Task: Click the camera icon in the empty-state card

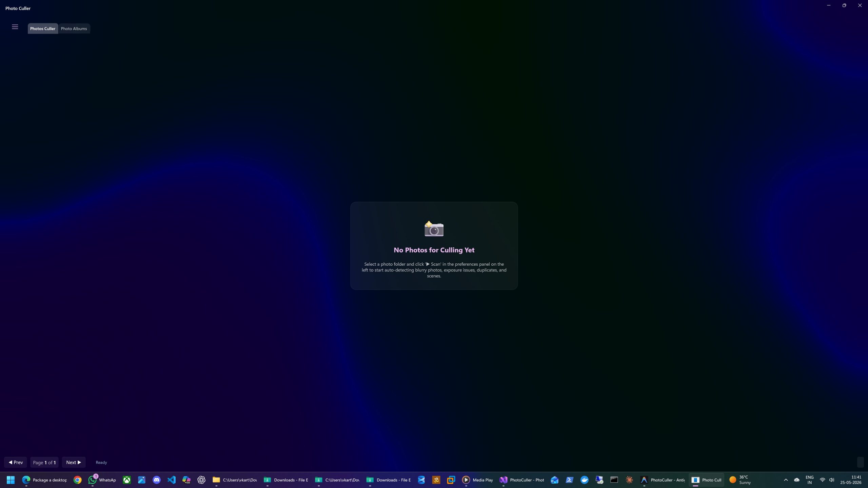Action: [434, 229]
